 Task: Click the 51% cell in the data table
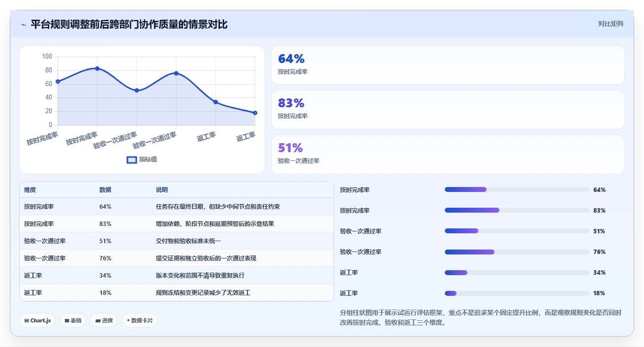pyautogui.click(x=105, y=241)
